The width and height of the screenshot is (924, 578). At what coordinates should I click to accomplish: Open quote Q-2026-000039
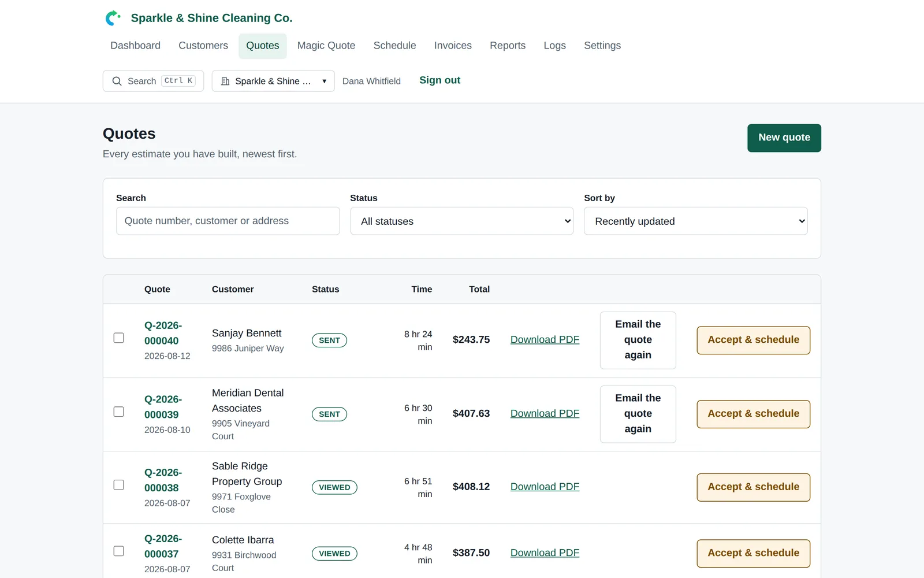tap(163, 407)
